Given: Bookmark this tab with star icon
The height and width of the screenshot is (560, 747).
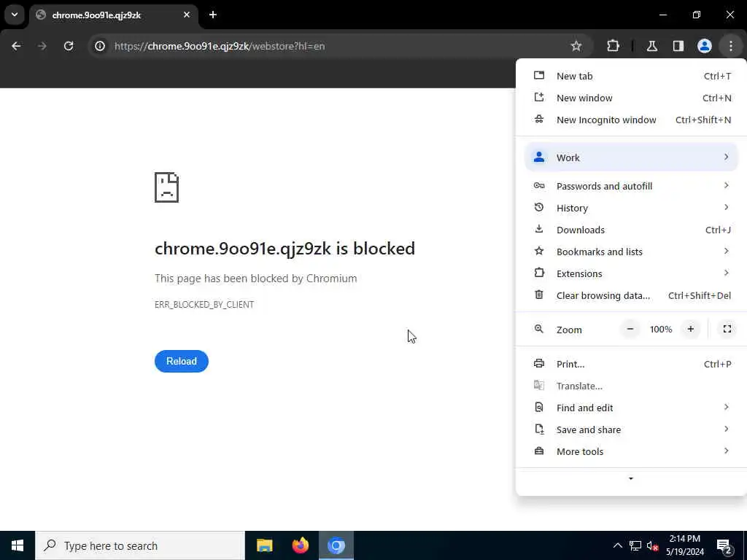Looking at the screenshot, I should click(x=576, y=46).
